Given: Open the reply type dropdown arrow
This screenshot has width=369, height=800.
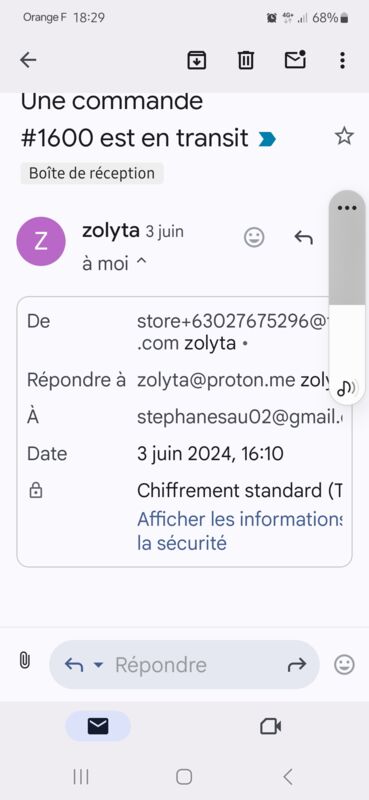Looking at the screenshot, I should point(99,664).
